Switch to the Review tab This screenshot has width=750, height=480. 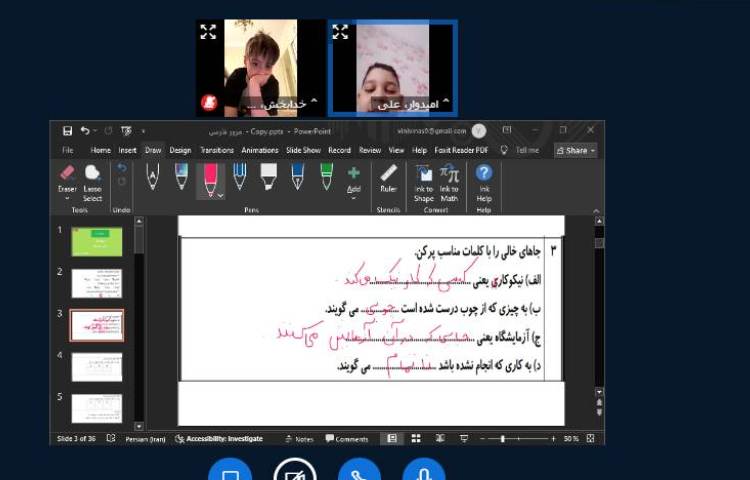(x=370, y=150)
